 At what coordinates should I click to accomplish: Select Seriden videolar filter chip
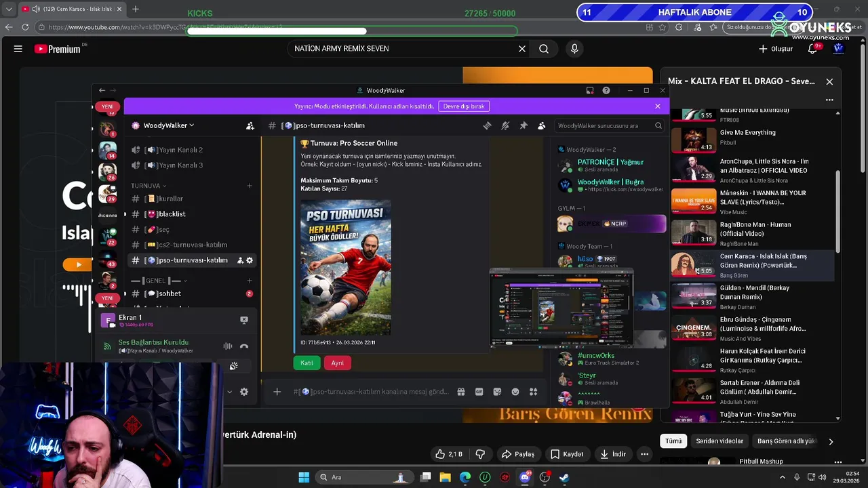pyautogui.click(x=719, y=441)
